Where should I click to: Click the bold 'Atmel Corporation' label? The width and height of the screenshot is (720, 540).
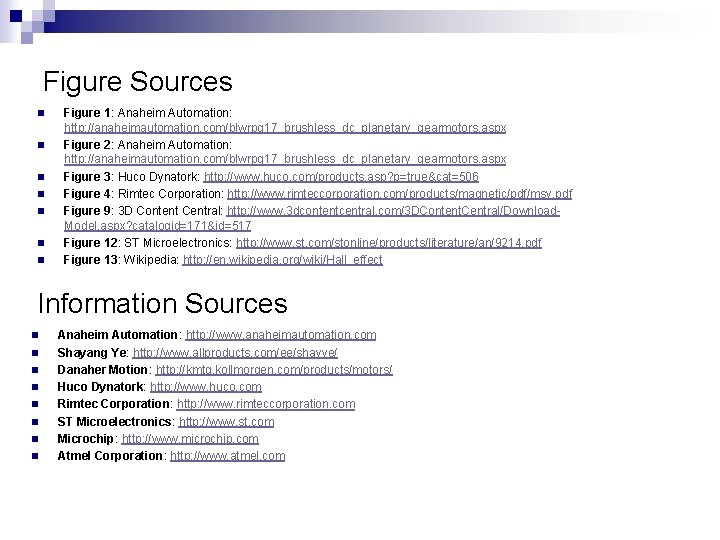click(x=110, y=456)
